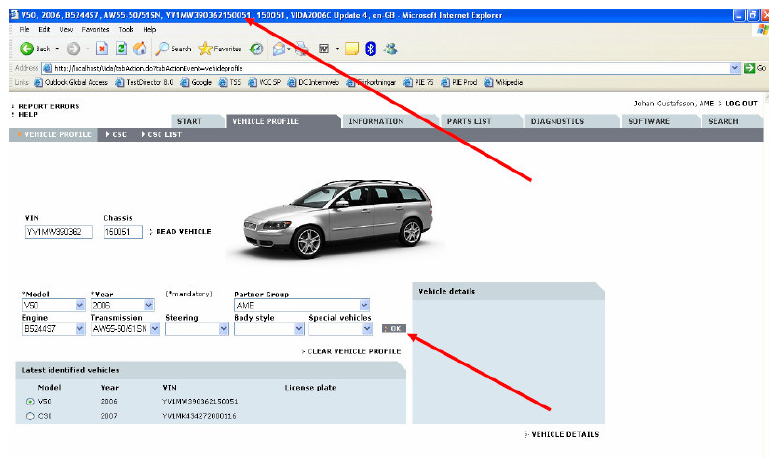The height and width of the screenshot is (467, 778).
Task: Select the V50 2006 radio button
Action: [x=30, y=401]
